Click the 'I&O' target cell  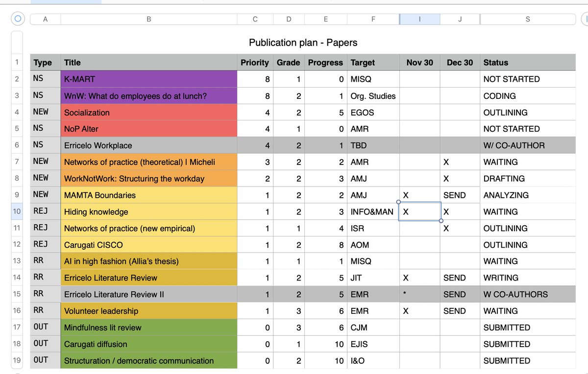point(373,361)
